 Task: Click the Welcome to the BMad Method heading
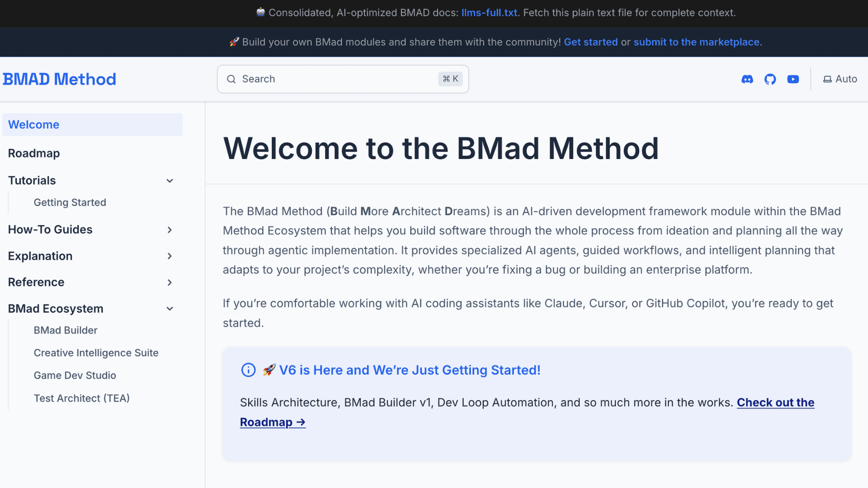pyautogui.click(x=441, y=148)
